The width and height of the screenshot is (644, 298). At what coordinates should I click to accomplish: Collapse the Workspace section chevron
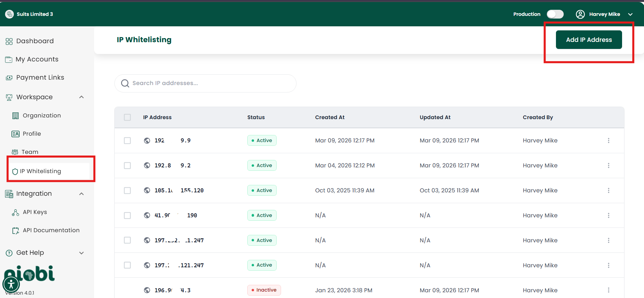point(81,97)
